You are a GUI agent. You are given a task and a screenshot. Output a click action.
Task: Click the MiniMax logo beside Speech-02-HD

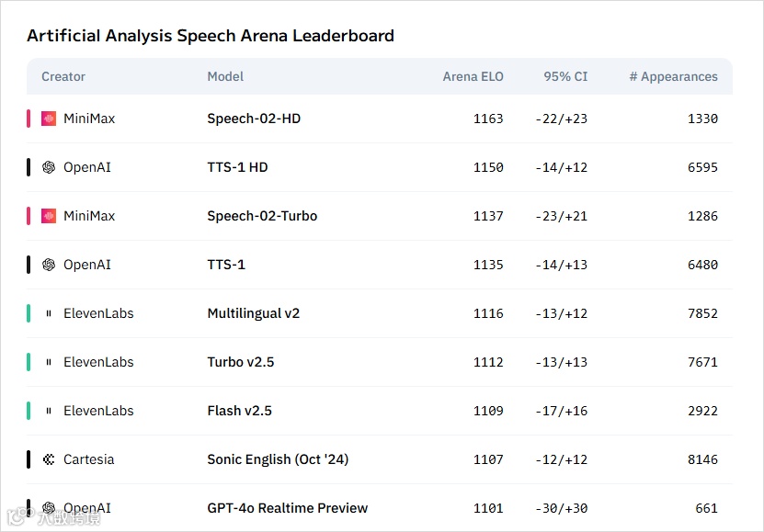49,119
